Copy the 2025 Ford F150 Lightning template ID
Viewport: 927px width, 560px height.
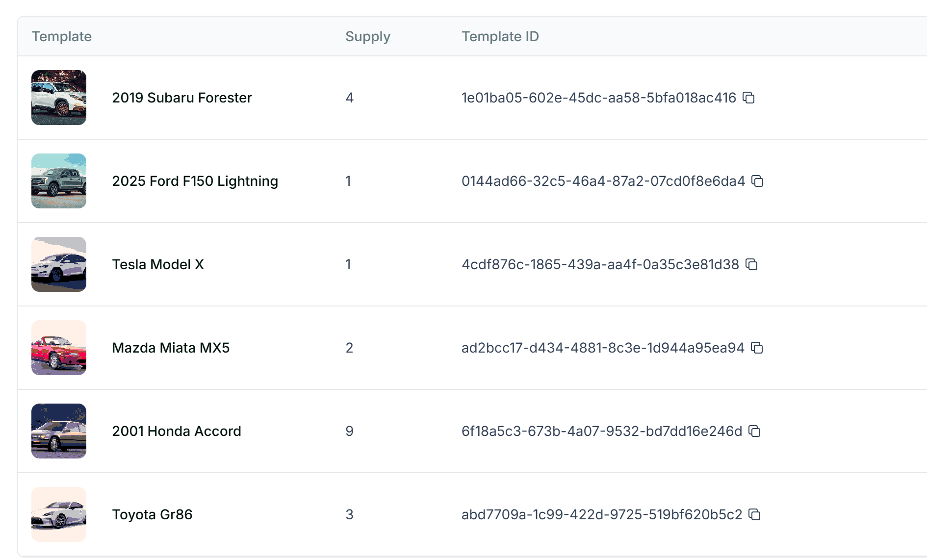(757, 181)
